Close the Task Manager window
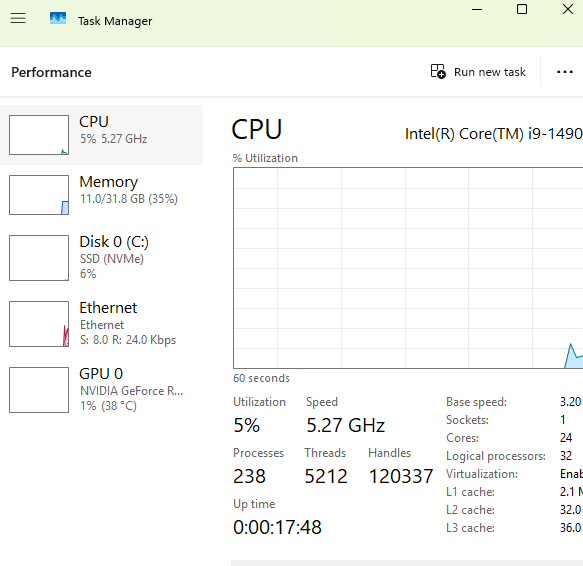This screenshot has height=566, width=583. [568, 9]
